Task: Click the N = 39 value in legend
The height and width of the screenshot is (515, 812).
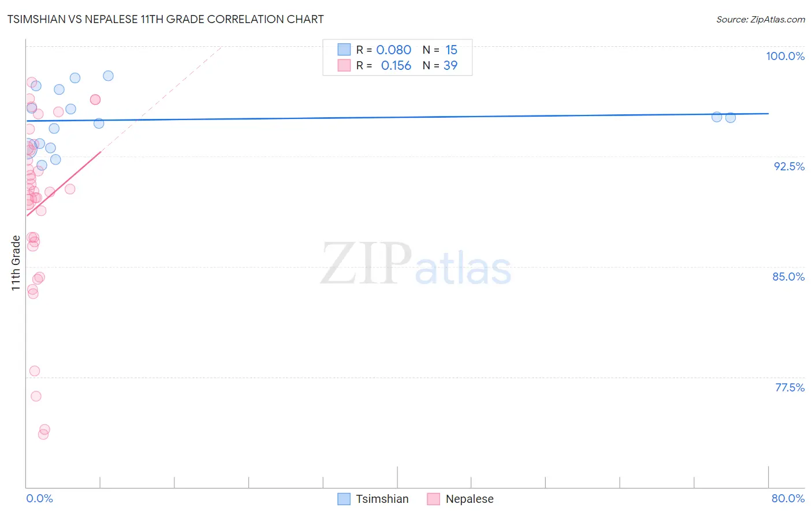Action: 440,65
